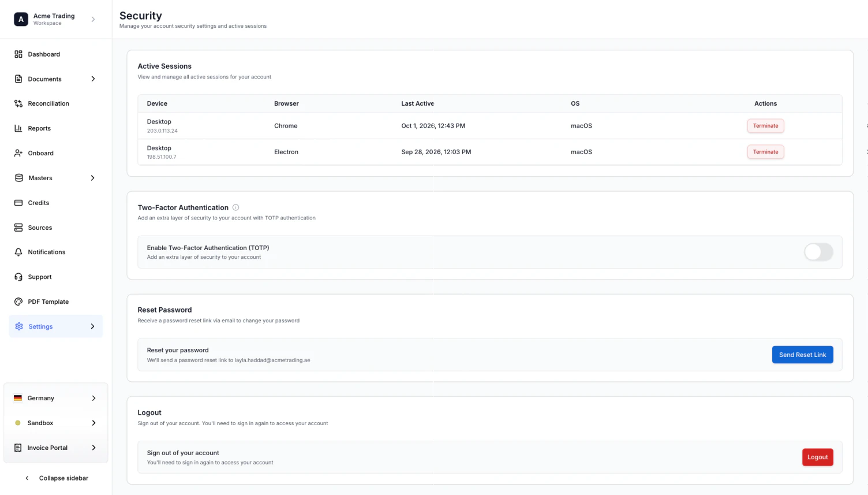The width and height of the screenshot is (868, 495).
Task: Expand the Settings submenu chevron
Action: (x=92, y=326)
